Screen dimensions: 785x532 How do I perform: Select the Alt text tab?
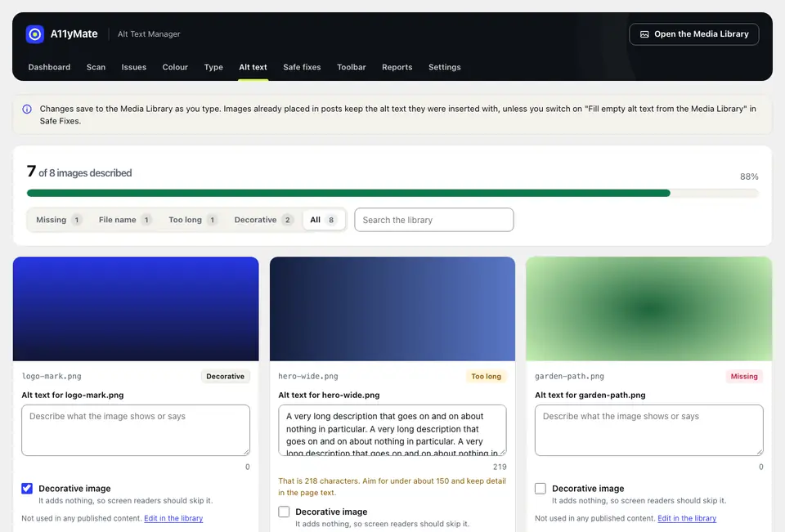pos(253,67)
